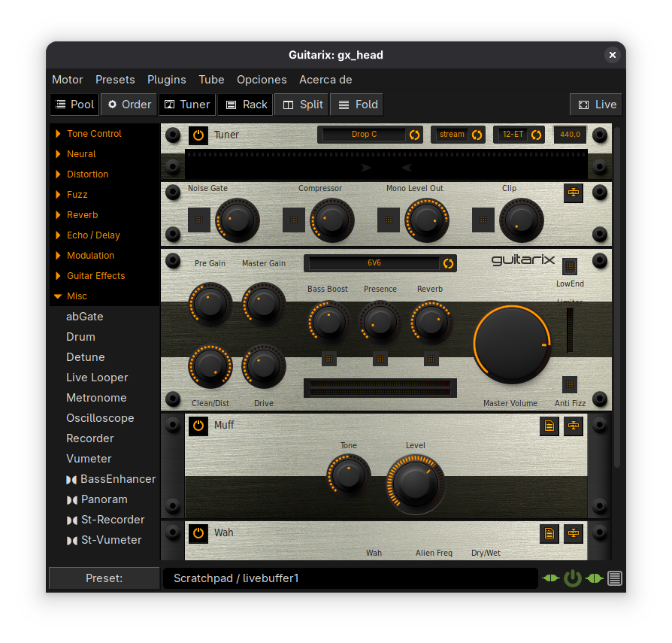Image resolution: width=672 pixels, height=643 pixels.
Task: Select the BassEnhancer stereo plugin
Action: click(111, 479)
